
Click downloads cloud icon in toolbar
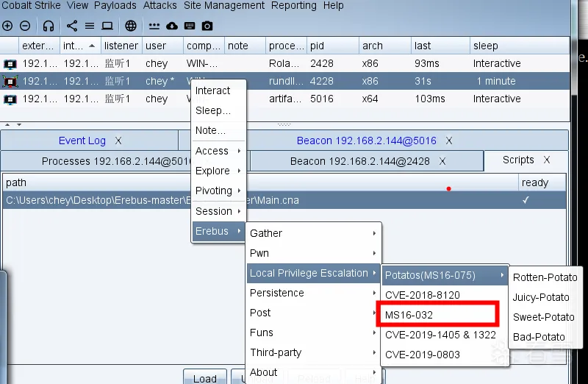[172, 26]
